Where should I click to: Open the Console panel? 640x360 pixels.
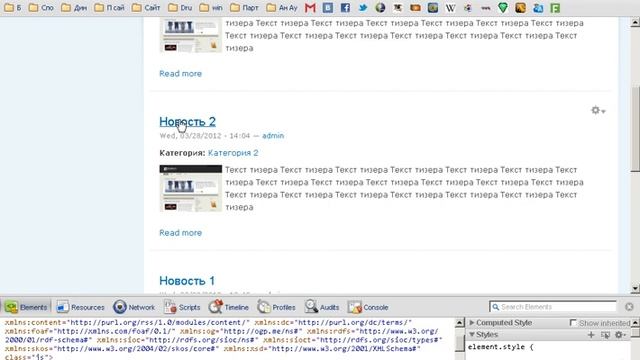pos(368,307)
